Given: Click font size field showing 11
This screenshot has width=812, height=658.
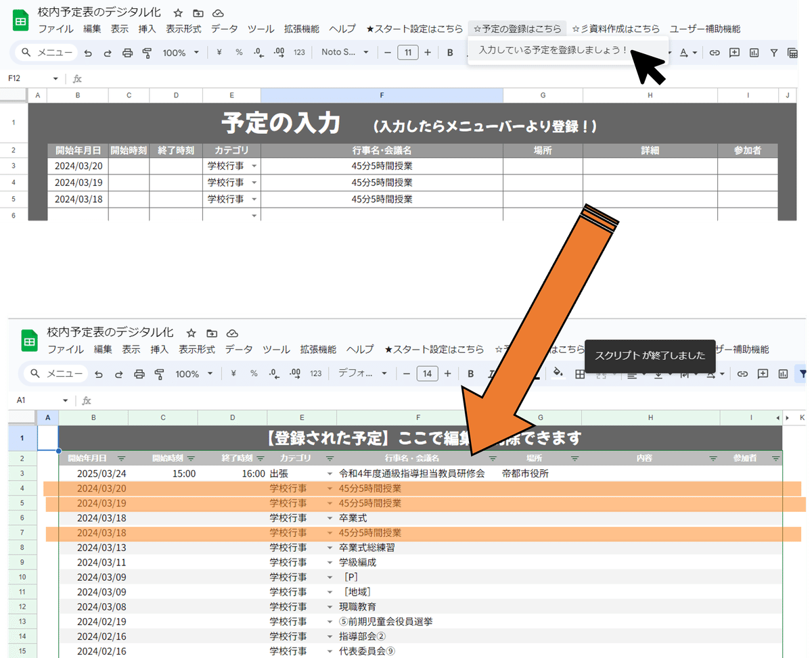Looking at the screenshot, I should click(408, 52).
